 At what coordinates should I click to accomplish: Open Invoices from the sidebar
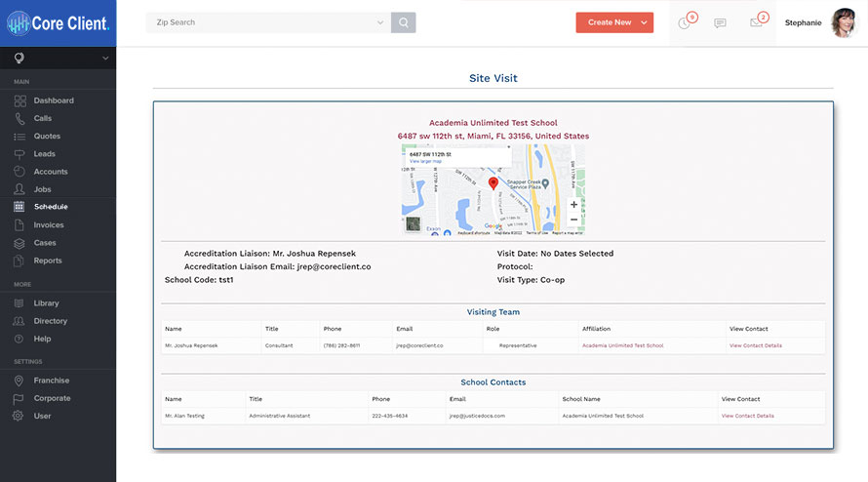pyautogui.click(x=49, y=225)
